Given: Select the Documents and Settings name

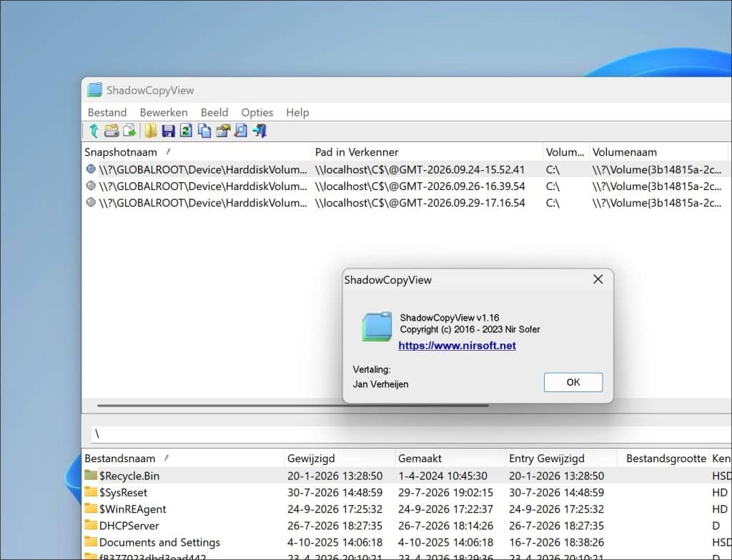Looking at the screenshot, I should 159,542.
